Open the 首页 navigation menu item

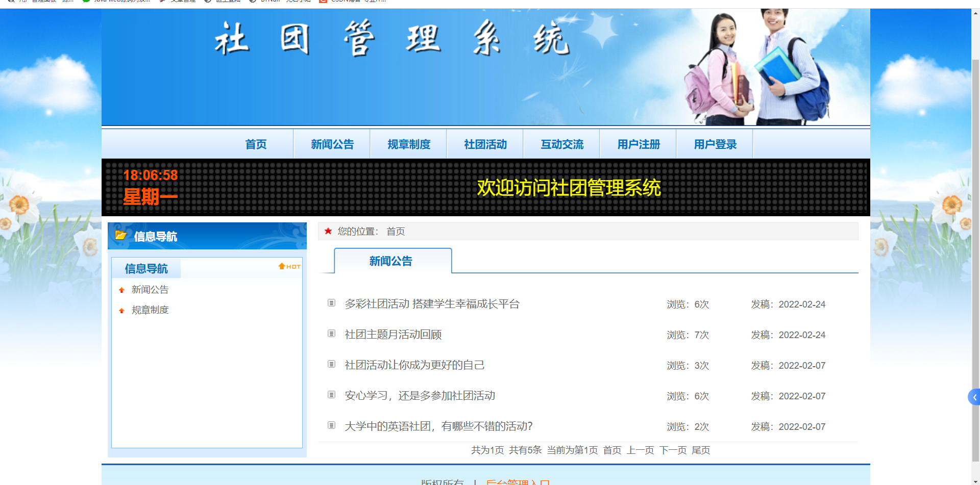[x=256, y=144]
